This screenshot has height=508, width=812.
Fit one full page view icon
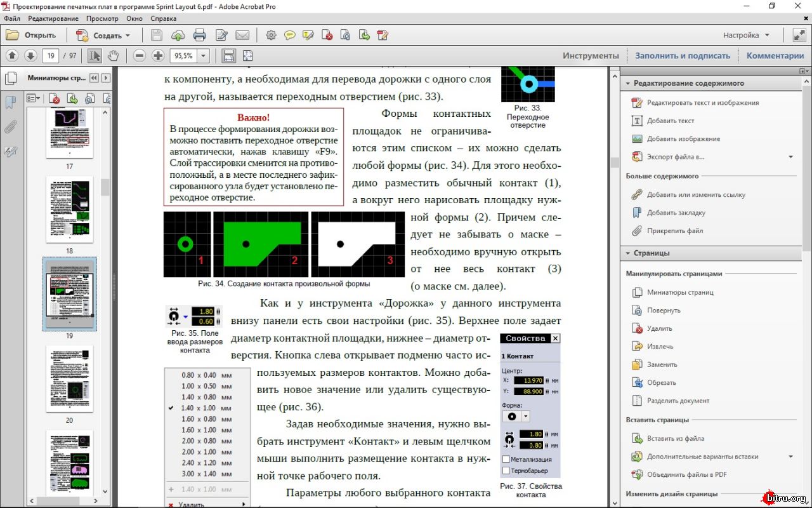click(x=247, y=55)
